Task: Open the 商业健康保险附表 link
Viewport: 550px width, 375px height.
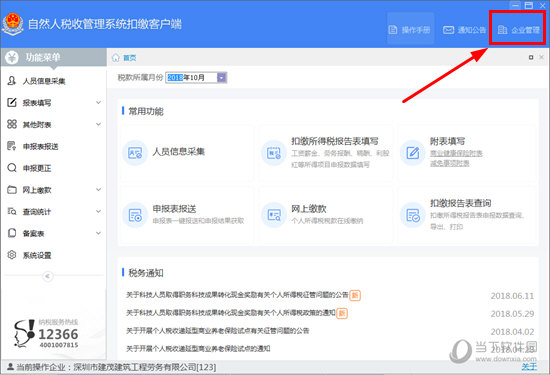Action: pyautogui.click(x=456, y=153)
